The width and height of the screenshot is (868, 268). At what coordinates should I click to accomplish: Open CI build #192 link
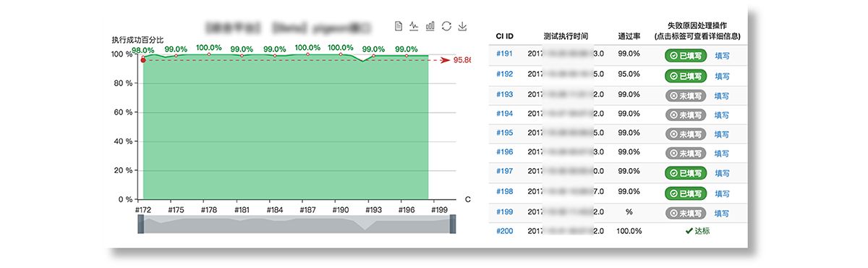[x=504, y=74]
